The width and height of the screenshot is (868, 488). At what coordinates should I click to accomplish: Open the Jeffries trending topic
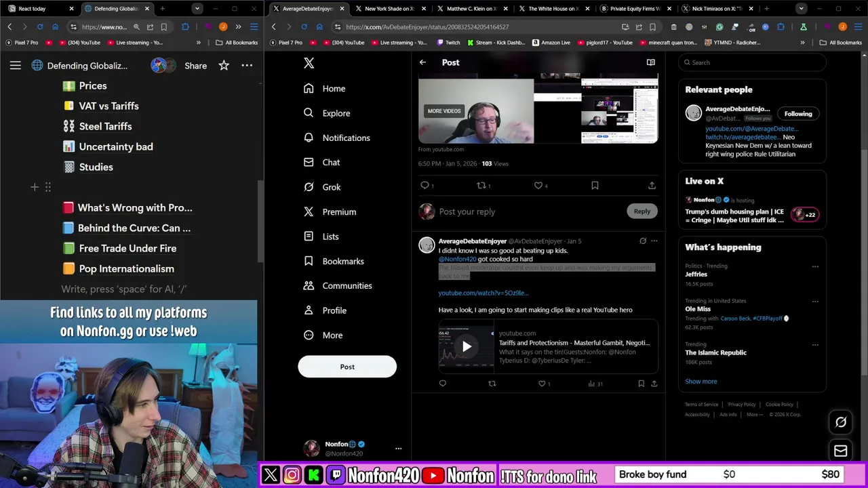coord(696,274)
